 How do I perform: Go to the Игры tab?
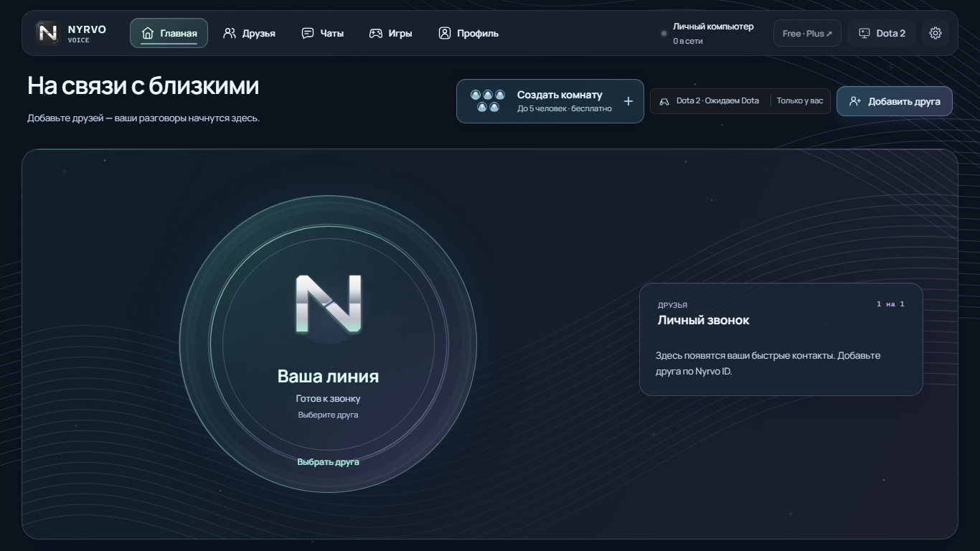390,33
